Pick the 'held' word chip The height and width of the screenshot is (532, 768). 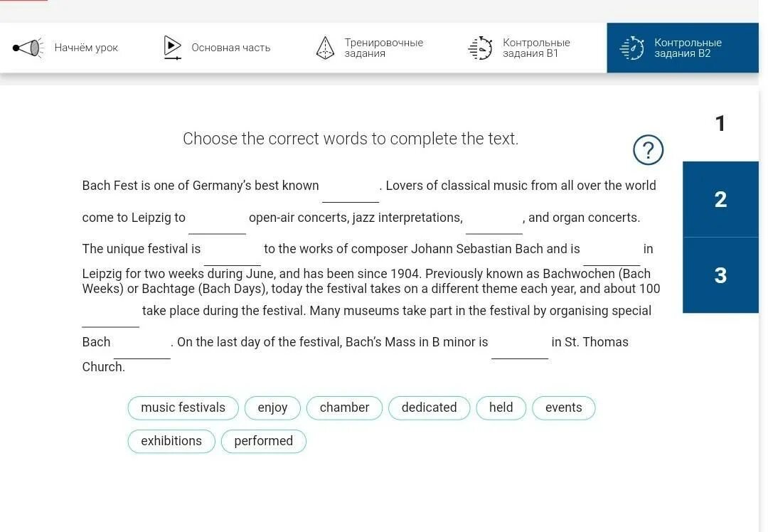(x=501, y=408)
